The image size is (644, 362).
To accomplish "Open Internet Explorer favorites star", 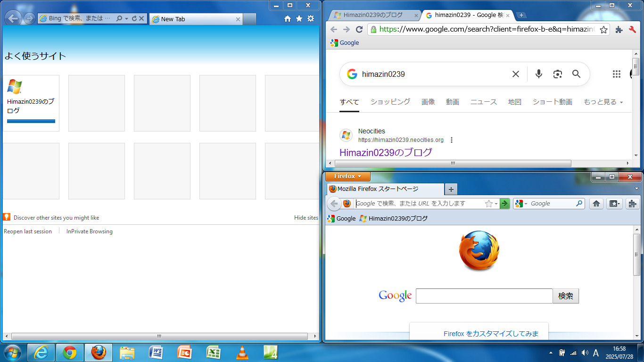I will click(x=299, y=19).
